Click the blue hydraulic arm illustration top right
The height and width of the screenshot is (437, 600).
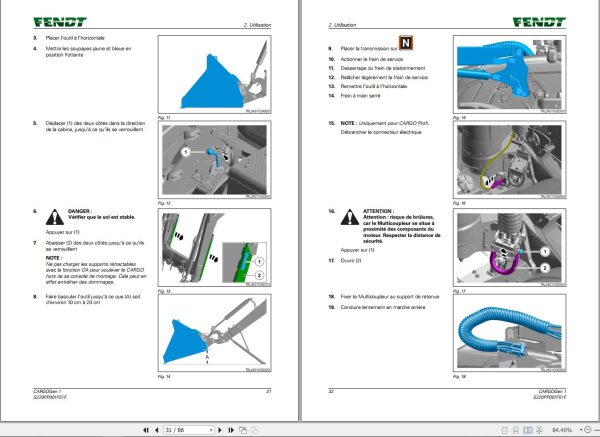coord(509,75)
